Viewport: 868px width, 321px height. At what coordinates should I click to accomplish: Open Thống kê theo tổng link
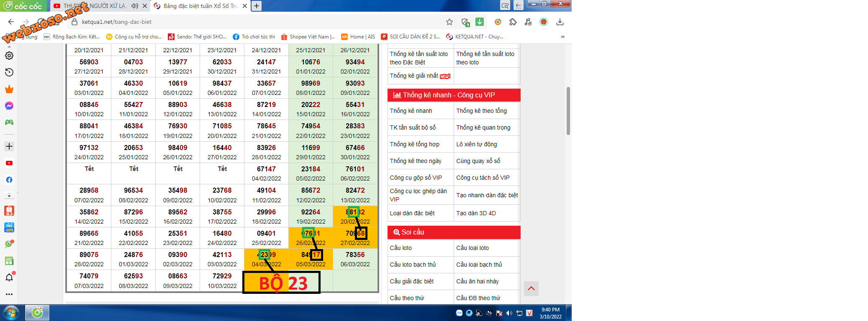[481, 111]
